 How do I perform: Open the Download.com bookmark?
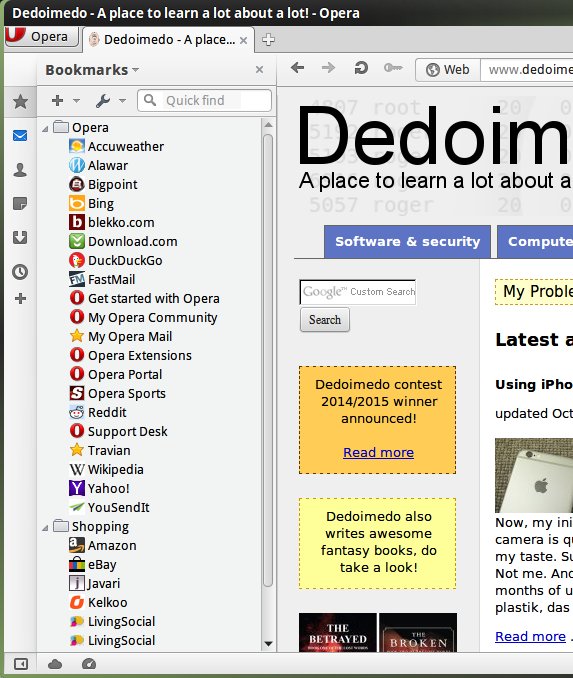(x=123, y=242)
